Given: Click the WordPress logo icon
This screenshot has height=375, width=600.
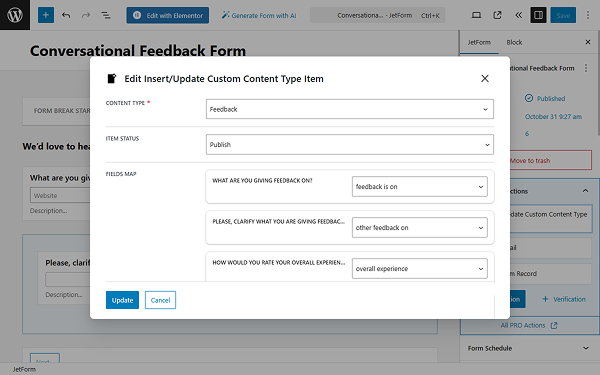Looking at the screenshot, I should pyautogui.click(x=15, y=15).
